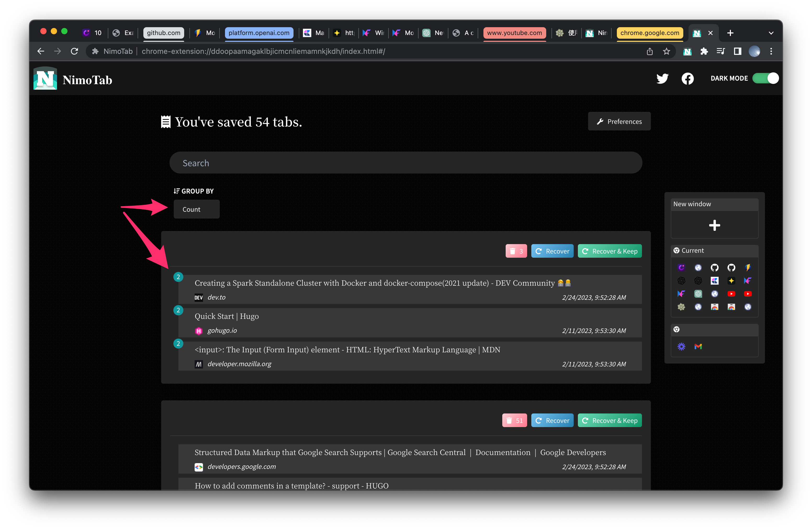
Task: Click the blue sunburst favicon in unnamed window
Action: tap(681, 347)
